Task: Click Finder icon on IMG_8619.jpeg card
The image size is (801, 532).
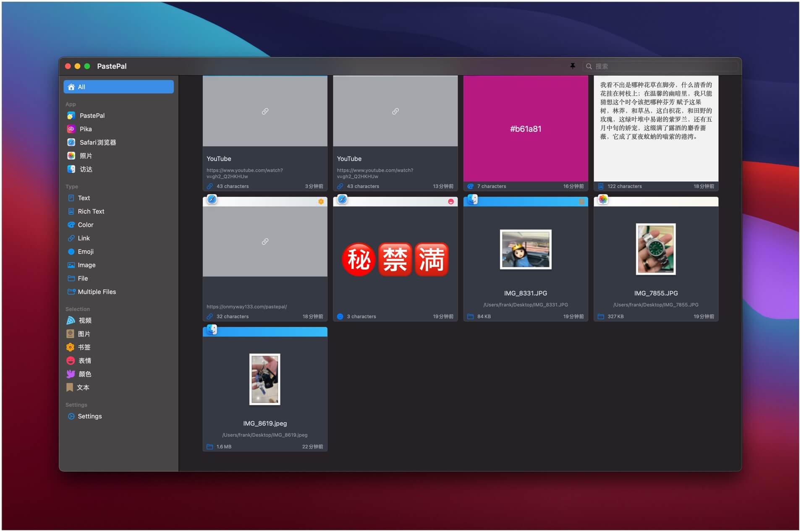Action: point(212,330)
